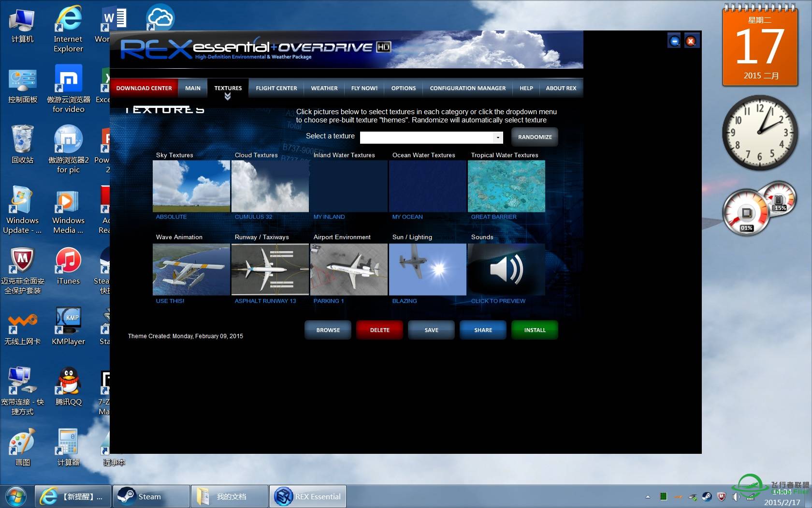
Task: Open the Windows Start orb
Action: pyautogui.click(x=16, y=496)
